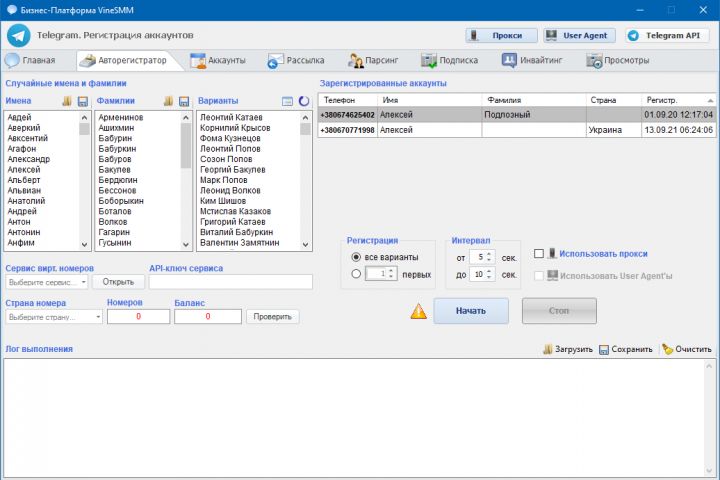This screenshot has height=480, width=720.
Task: Open the Прокси settings button
Action: 501,35
